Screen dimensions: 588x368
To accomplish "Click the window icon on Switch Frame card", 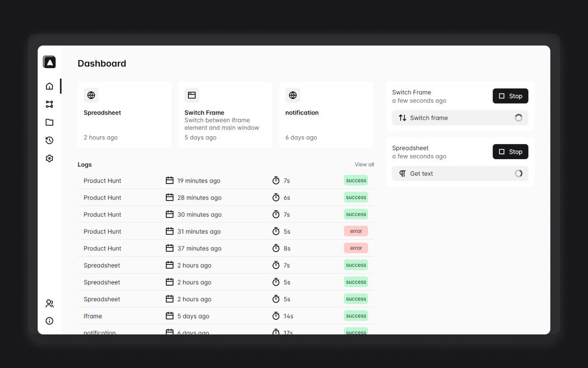I will tap(192, 95).
